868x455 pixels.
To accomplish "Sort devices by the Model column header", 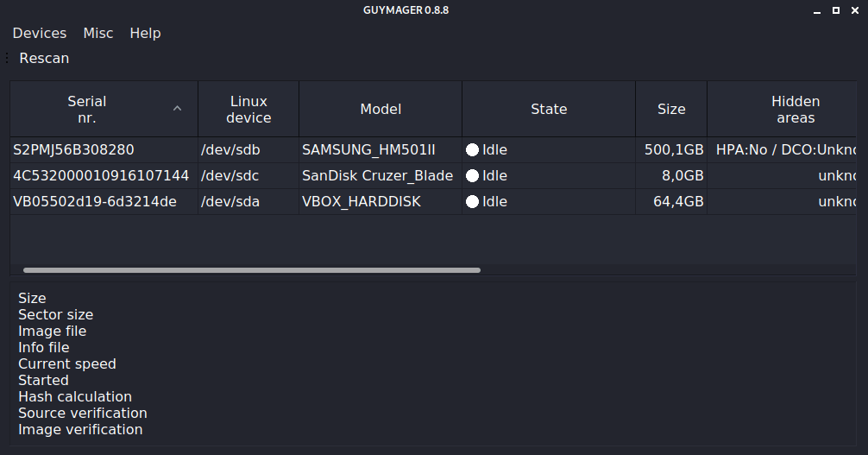I will 381,110.
